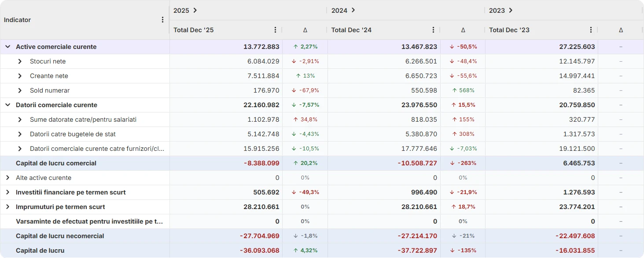Click the -36.093.068 Capital de lucru value
Viewport: 644px width, 258px height.
260,251
